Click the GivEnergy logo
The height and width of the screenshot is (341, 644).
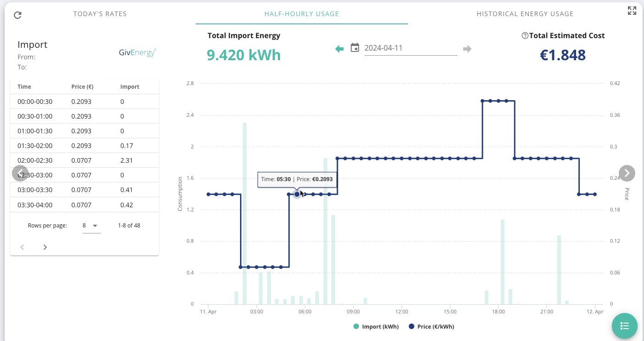[138, 53]
